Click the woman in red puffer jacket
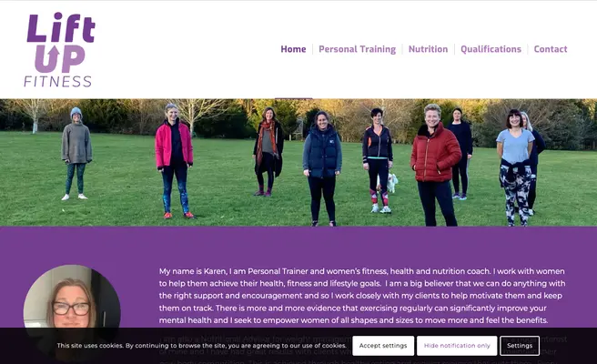Screen dimensions: 597x364 435,165
